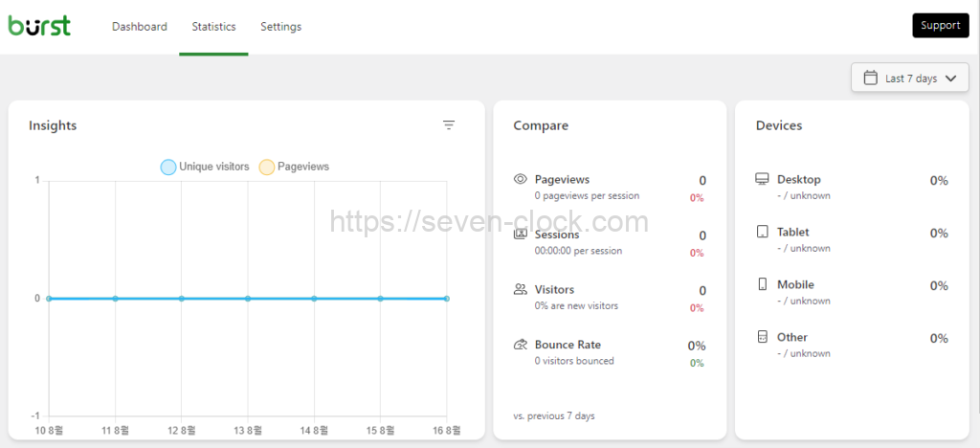980x448 pixels.
Task: Click the calendar icon in date picker
Action: point(871,78)
